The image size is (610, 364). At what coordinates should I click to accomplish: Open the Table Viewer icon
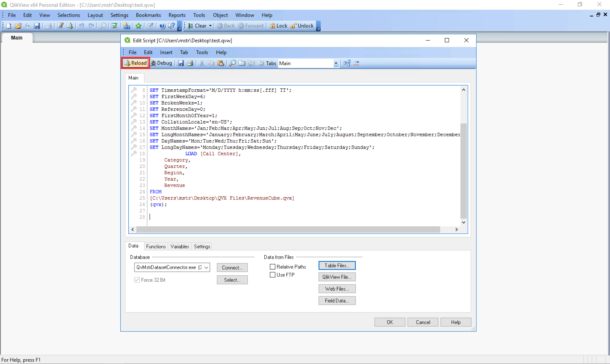(347, 63)
